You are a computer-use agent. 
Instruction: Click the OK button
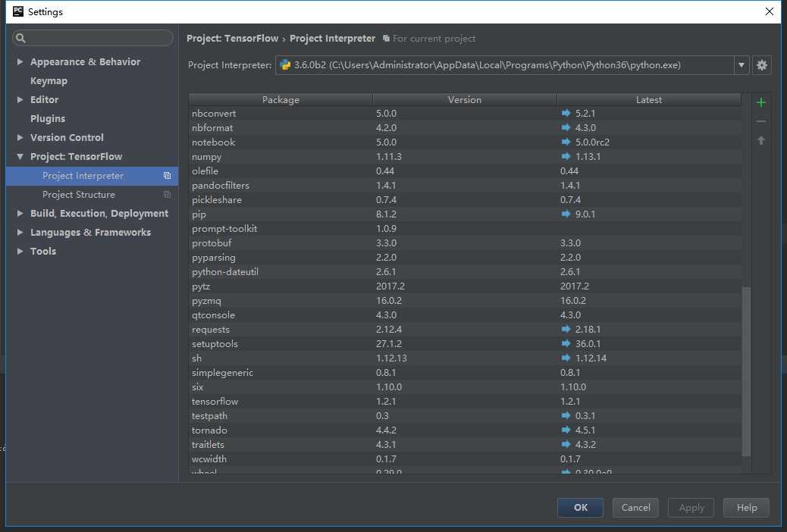(x=580, y=508)
